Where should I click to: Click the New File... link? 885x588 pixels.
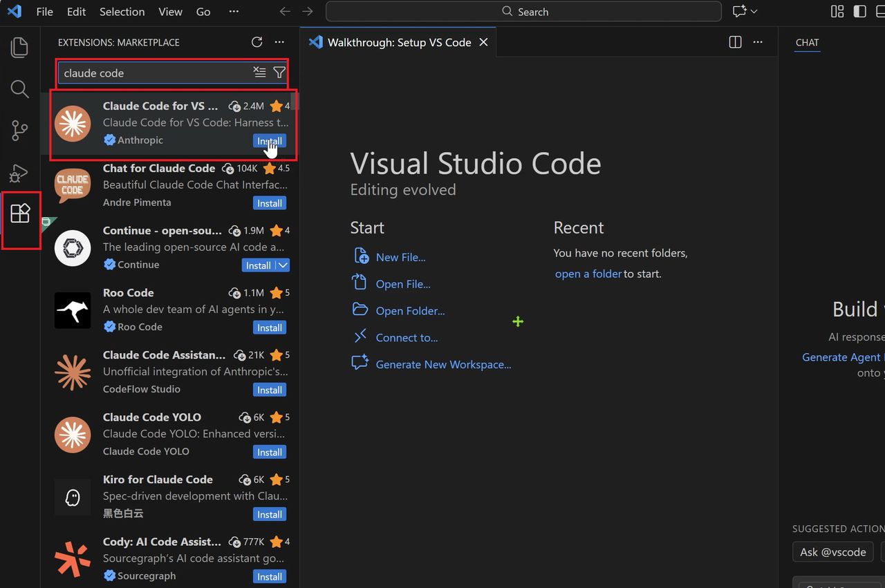click(x=400, y=257)
